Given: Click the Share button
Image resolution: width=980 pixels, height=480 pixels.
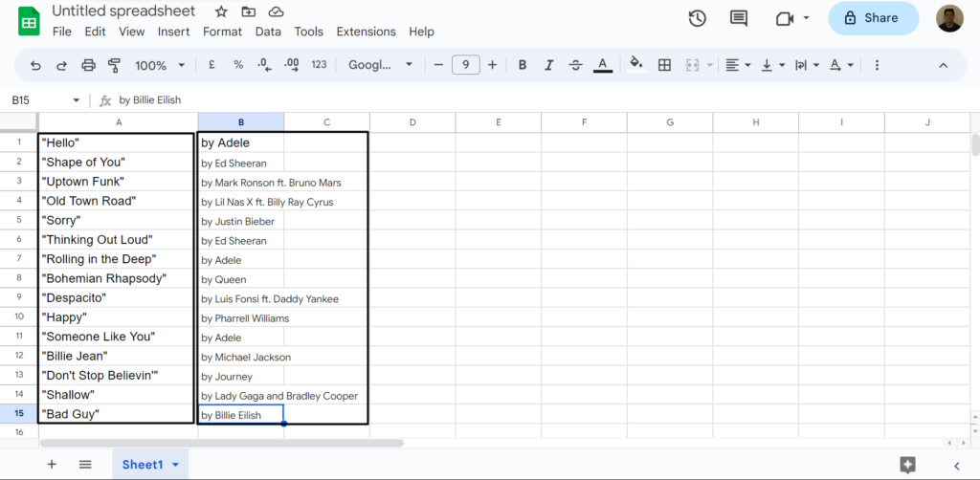Looking at the screenshot, I should point(873,18).
